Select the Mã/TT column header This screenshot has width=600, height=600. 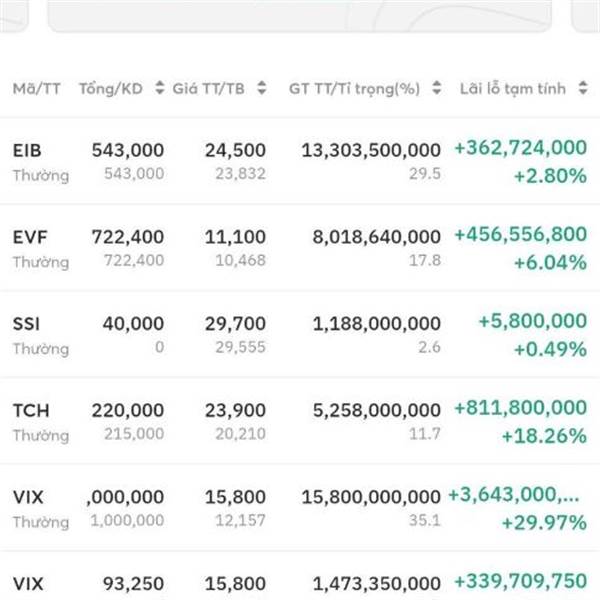coord(37,89)
